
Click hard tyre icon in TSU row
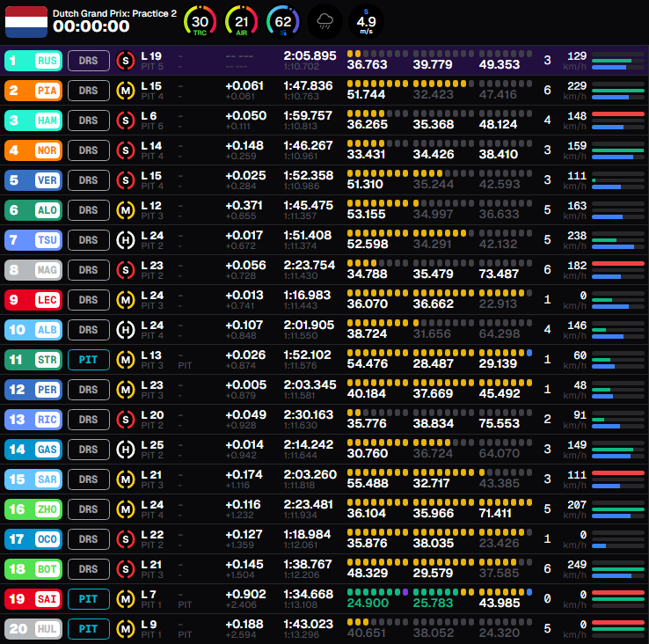click(126, 240)
